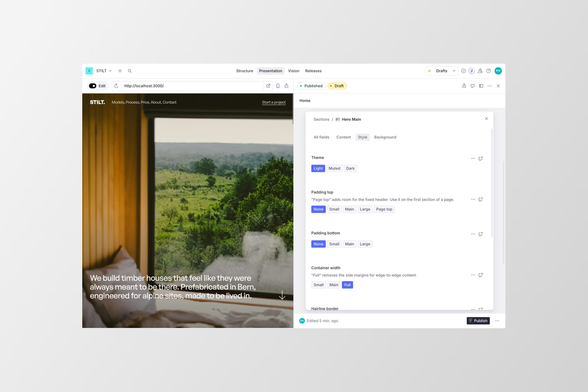Select Large for Padding bottom

pyautogui.click(x=365, y=244)
